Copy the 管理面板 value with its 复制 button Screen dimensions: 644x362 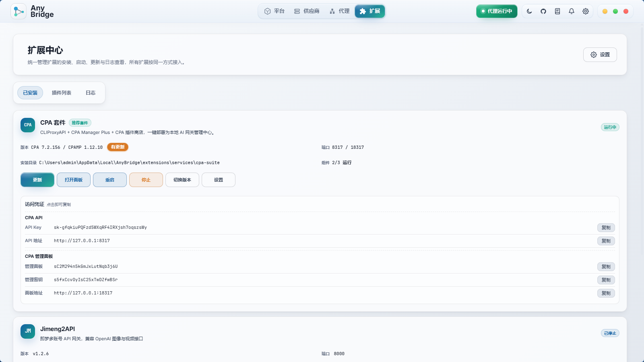pyautogui.click(x=606, y=267)
